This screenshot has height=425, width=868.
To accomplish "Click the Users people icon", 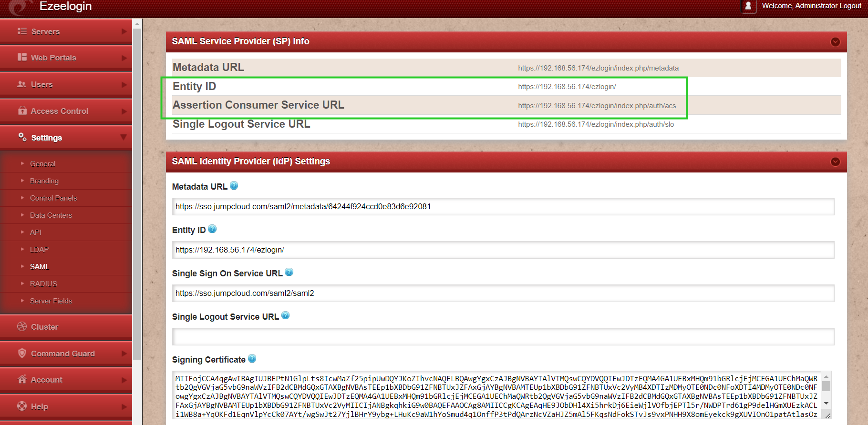I will (x=22, y=84).
